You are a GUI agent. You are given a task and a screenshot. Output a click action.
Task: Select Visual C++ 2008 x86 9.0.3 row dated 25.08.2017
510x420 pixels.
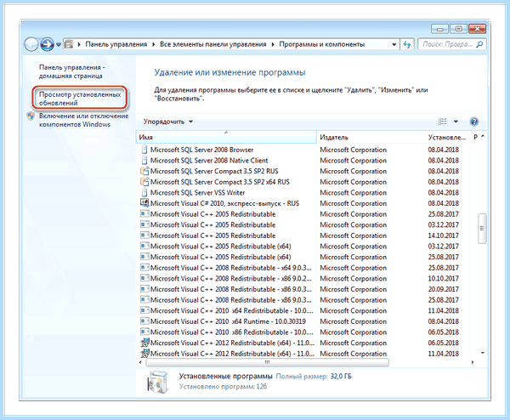click(307, 300)
